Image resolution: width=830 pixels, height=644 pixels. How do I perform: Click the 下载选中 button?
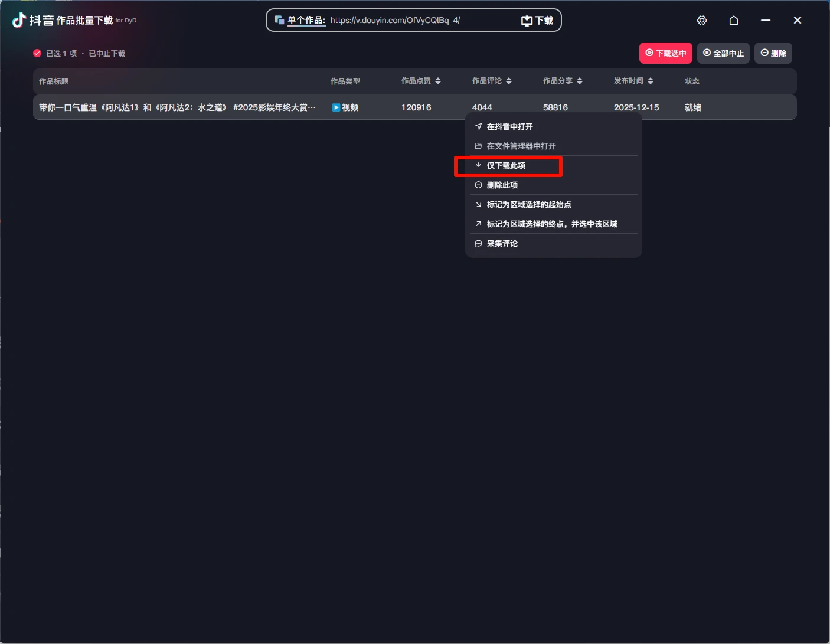pyautogui.click(x=665, y=53)
